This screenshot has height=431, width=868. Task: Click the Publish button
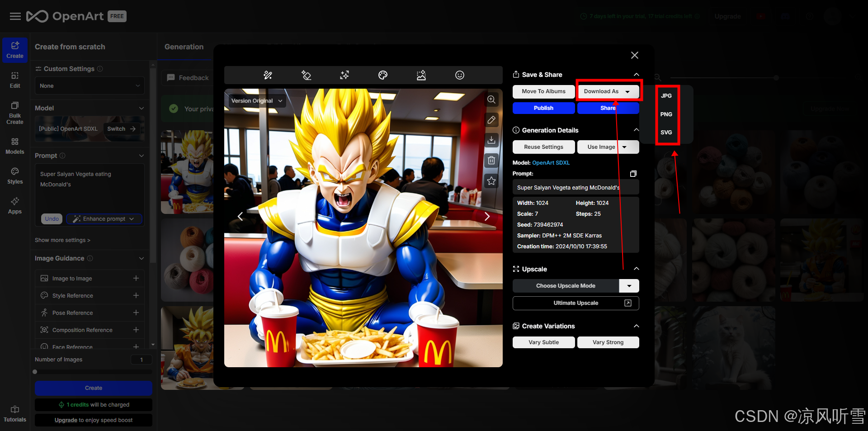(544, 108)
